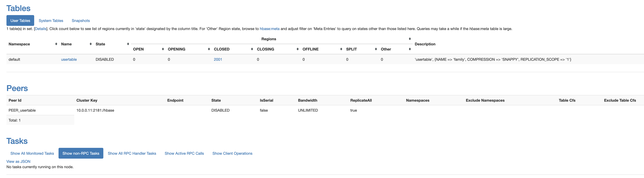The image size is (644, 178).
Task: Sort by CLOSED regions column icon
Action: point(252,49)
